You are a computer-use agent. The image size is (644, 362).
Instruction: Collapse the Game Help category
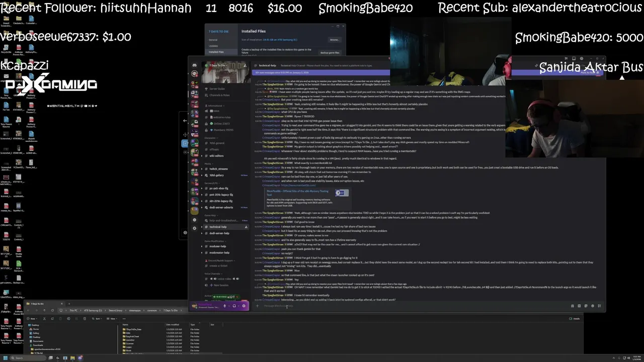coord(212,215)
